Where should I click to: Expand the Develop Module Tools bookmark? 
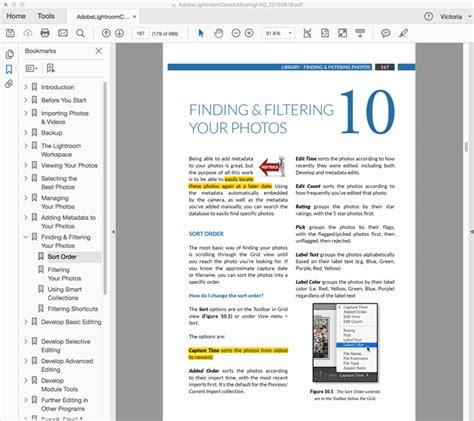(26, 380)
